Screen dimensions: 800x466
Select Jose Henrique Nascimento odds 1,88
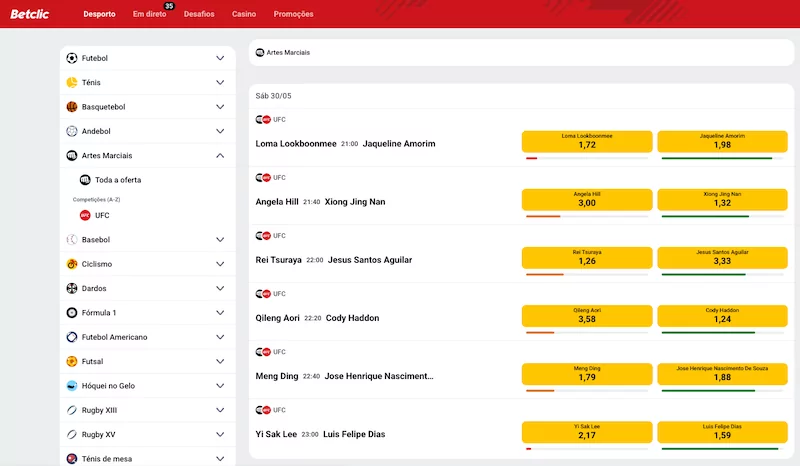(722, 374)
